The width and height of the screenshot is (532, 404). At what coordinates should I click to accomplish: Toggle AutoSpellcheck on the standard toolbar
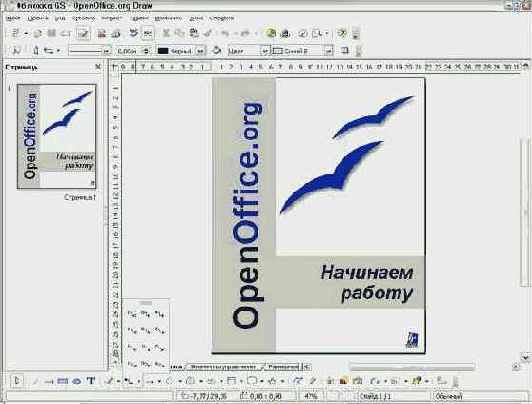tap(148, 33)
